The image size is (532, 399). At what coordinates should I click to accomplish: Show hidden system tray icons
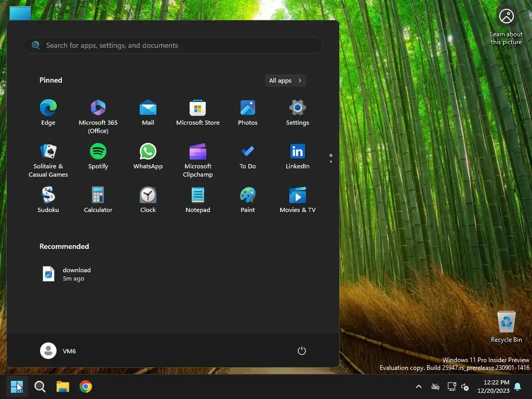pos(419,387)
